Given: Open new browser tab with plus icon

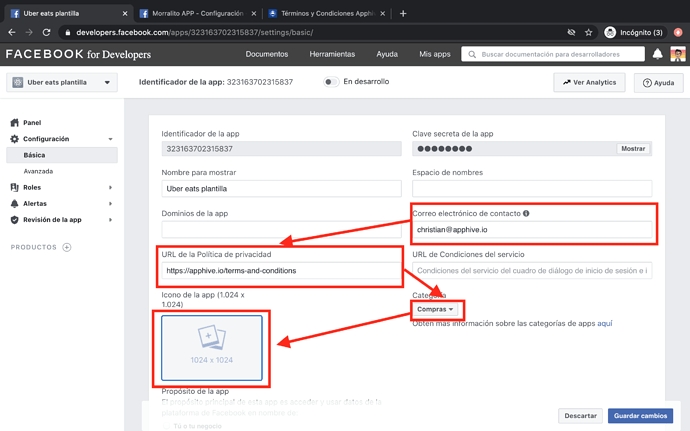Looking at the screenshot, I should click(x=403, y=13).
